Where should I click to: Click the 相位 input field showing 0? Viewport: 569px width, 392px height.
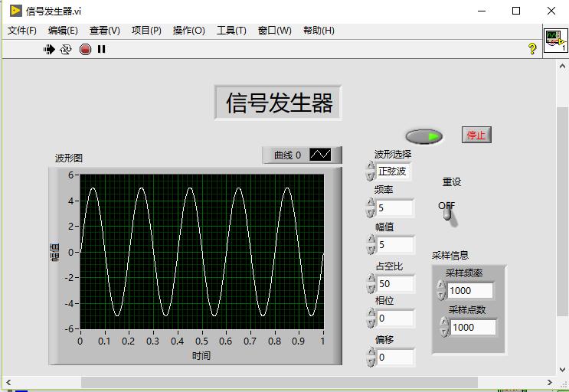395,318
